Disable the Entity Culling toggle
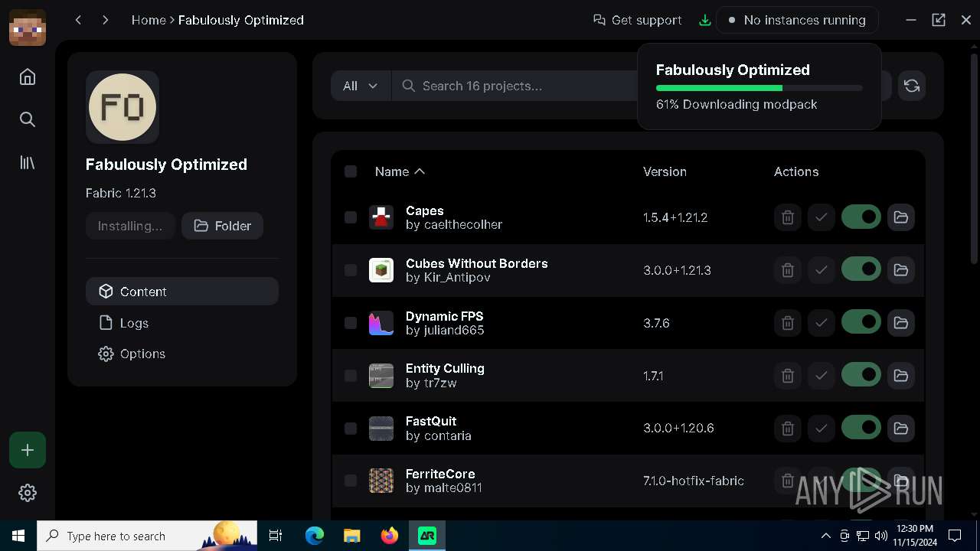Viewport: 980px width, 551px height. [861, 375]
